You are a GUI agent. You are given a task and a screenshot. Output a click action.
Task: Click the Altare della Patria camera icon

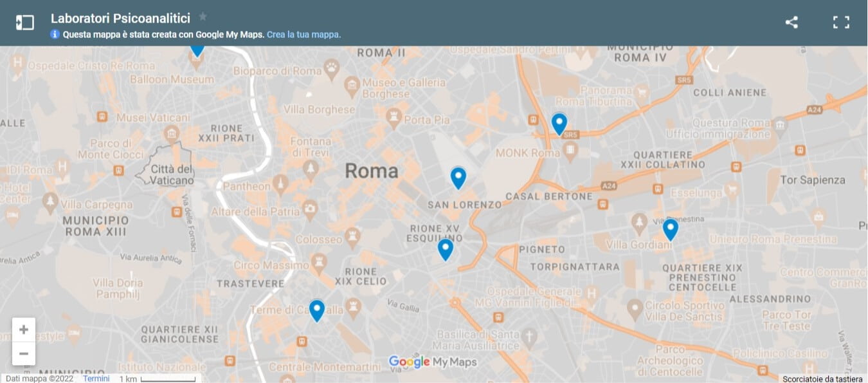coord(310,209)
